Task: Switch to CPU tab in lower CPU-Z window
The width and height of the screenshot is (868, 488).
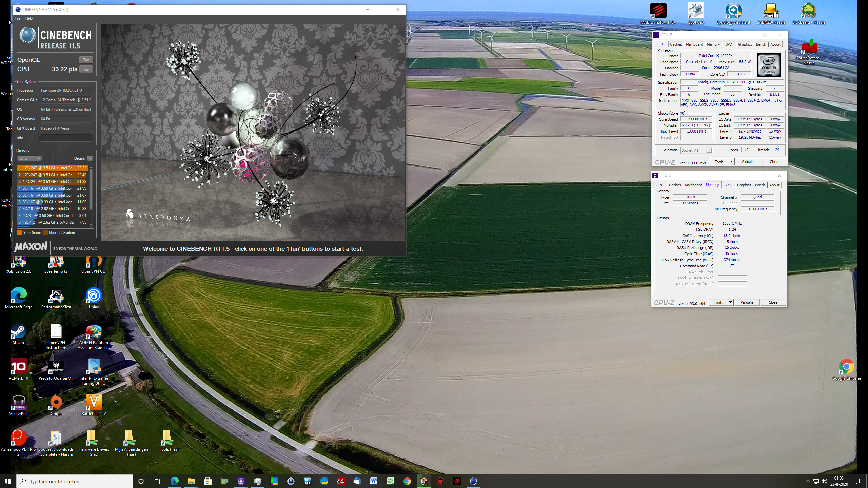Action: coord(660,185)
